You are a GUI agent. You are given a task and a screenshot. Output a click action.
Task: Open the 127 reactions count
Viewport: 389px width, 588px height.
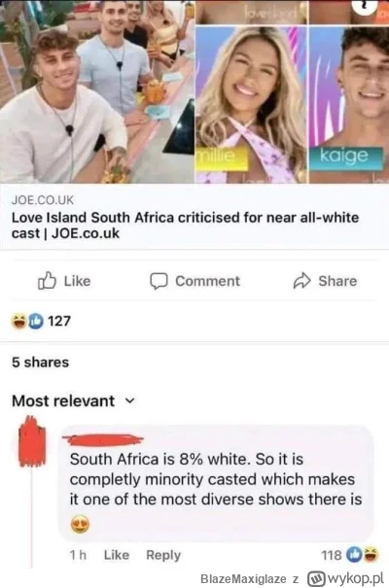pyautogui.click(x=59, y=321)
